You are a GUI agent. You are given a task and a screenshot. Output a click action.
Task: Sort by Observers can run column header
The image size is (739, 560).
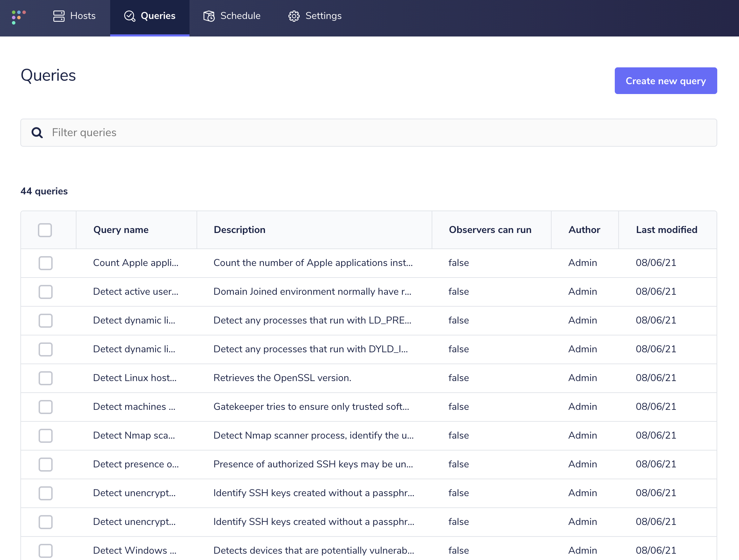pyautogui.click(x=490, y=230)
